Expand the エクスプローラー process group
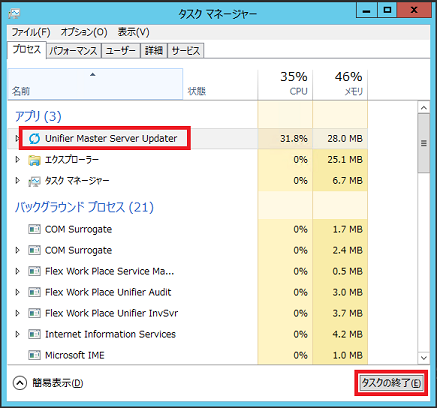The image size is (437, 408). click(x=17, y=160)
